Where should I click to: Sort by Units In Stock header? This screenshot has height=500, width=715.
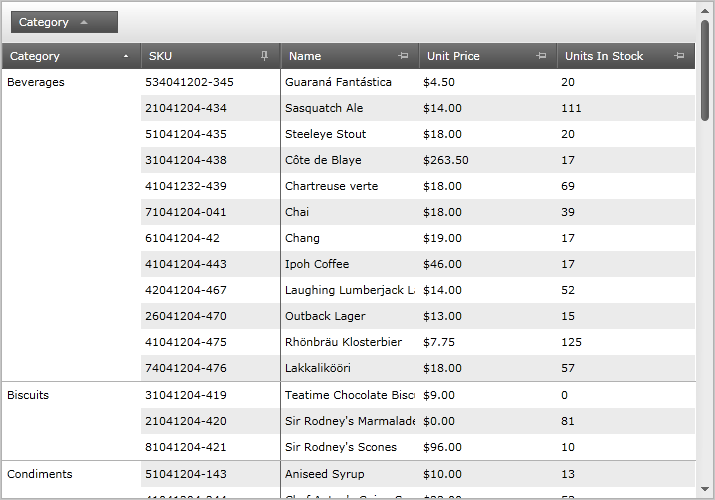(x=605, y=56)
